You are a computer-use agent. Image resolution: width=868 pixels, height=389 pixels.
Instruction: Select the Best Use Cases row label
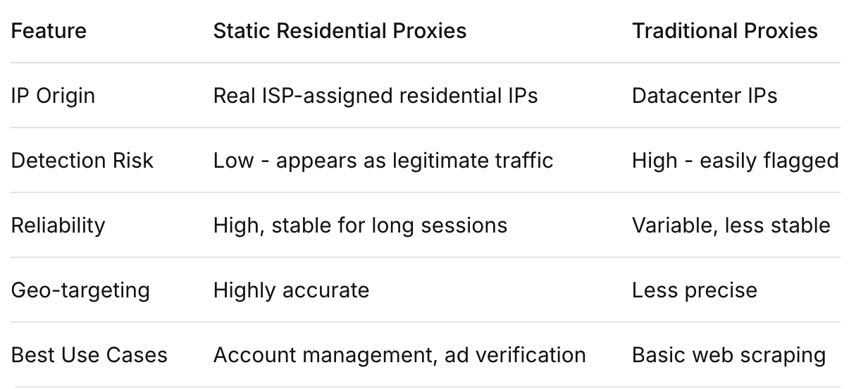(x=89, y=355)
